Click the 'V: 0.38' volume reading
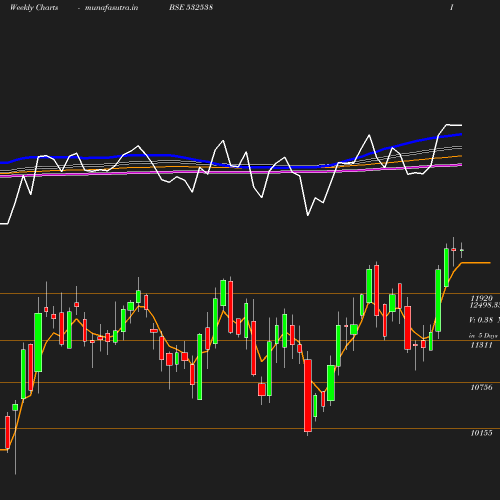500x500 pixels. [x=481, y=320]
